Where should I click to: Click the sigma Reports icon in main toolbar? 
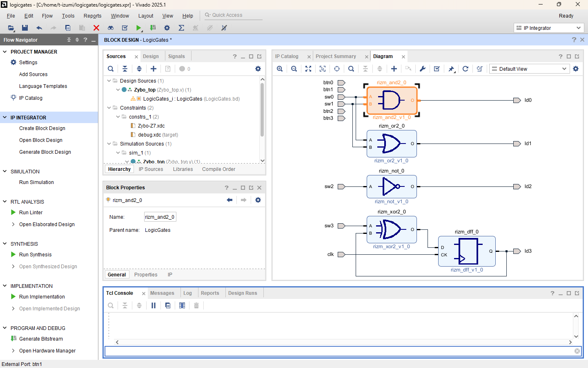(181, 28)
